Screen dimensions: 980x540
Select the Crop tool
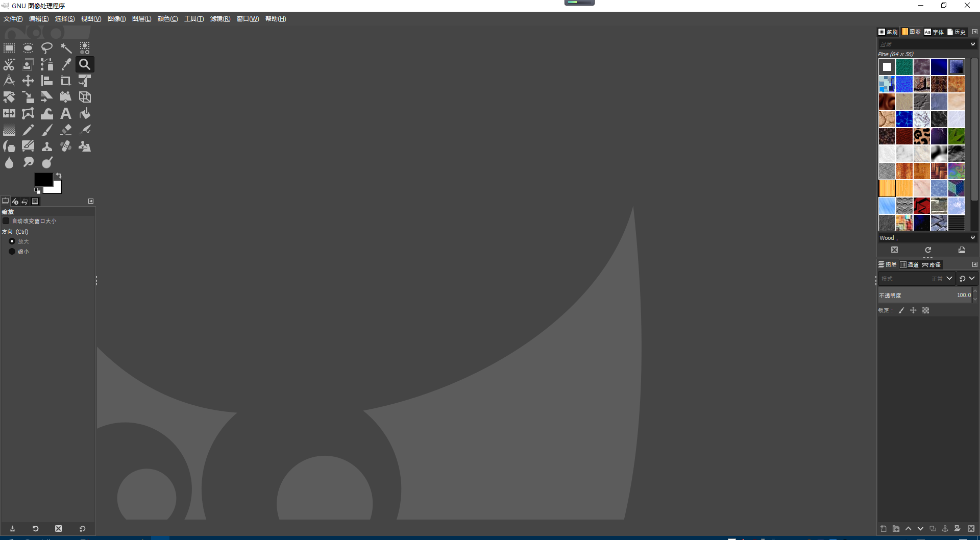[x=66, y=81]
